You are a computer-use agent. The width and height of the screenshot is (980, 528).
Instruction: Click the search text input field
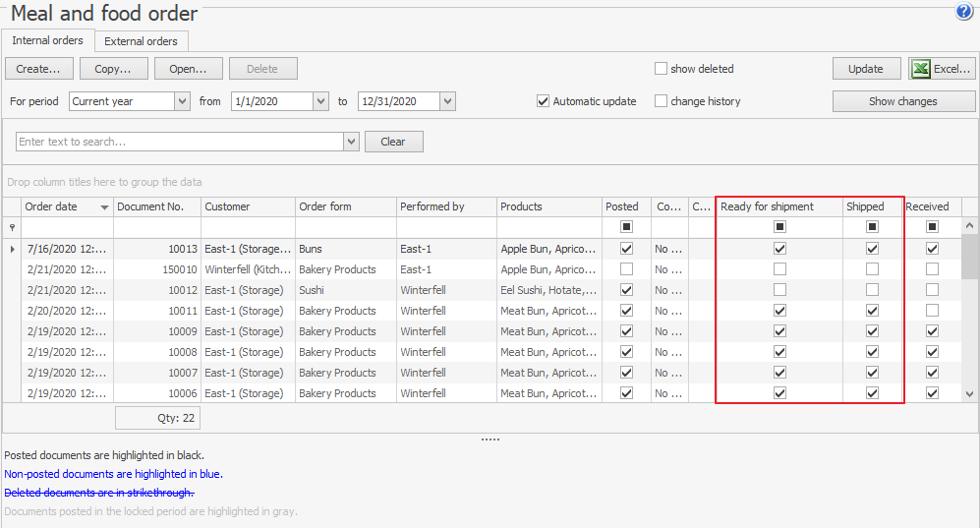(180, 142)
